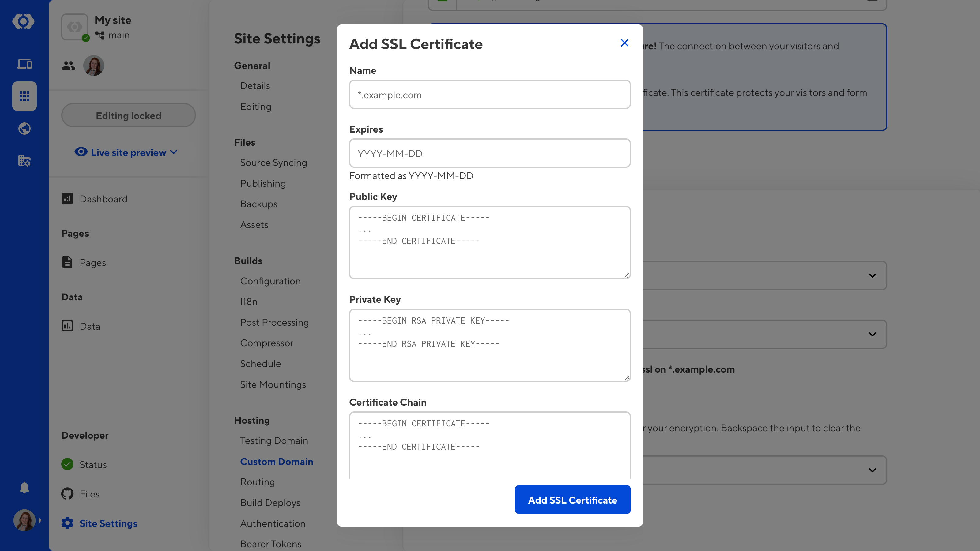Open Builds Configuration settings
Screen dimensions: 980x551
tap(270, 281)
